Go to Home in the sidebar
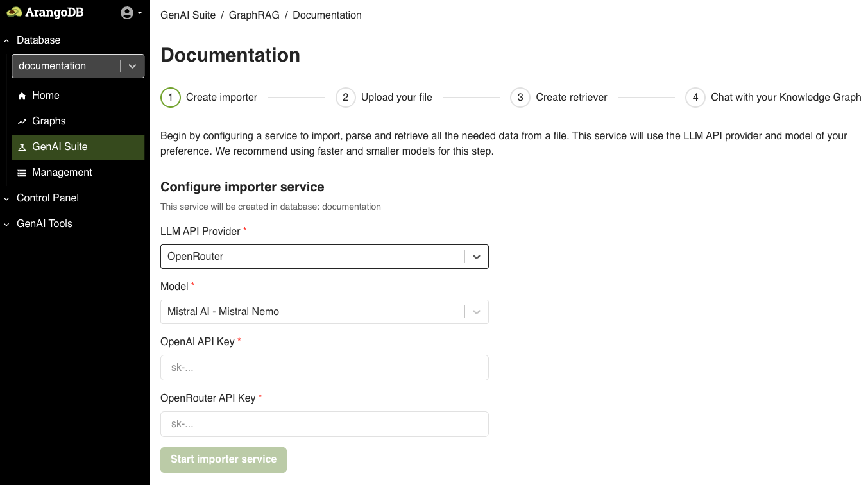The width and height of the screenshot is (868, 485). point(78,96)
